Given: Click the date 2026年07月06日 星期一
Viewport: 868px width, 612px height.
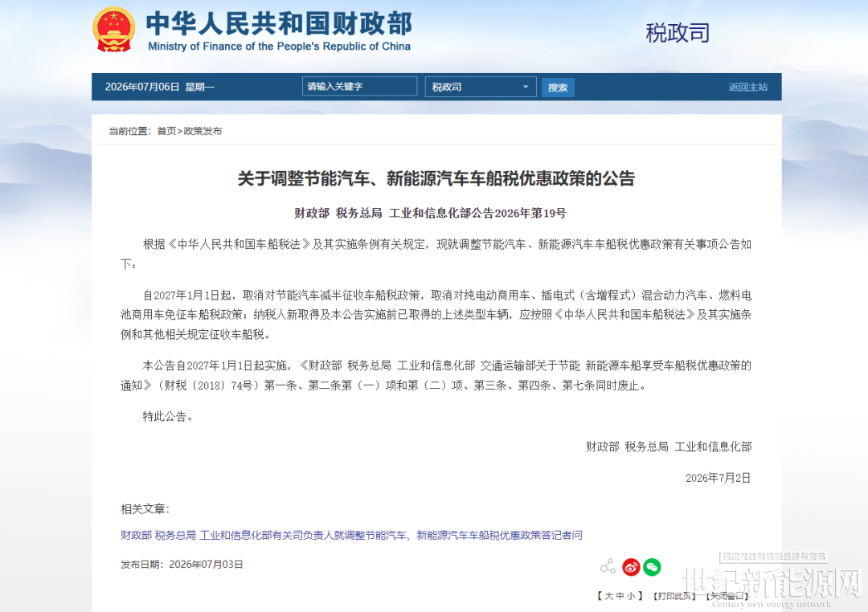Looking at the screenshot, I should click(159, 87).
